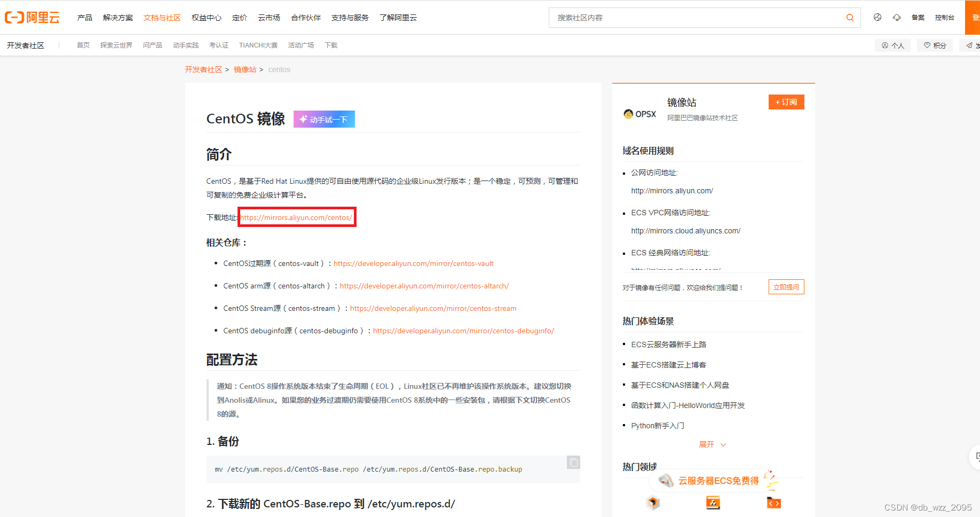
Task: Open the 合作伙伴 menu
Action: click(306, 18)
